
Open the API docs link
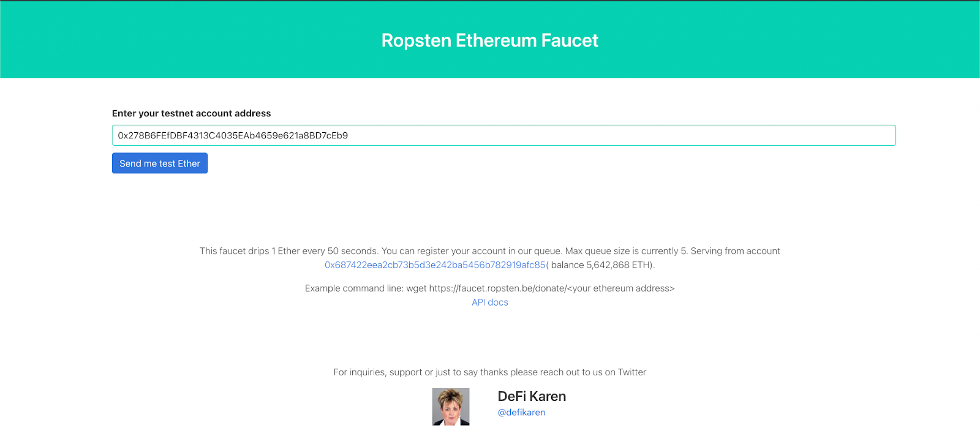(x=490, y=302)
